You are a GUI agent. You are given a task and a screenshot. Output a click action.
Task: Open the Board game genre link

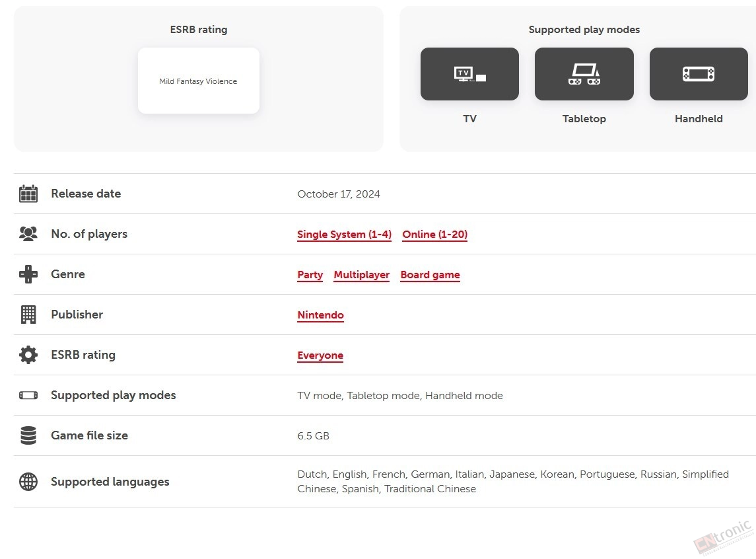point(430,274)
